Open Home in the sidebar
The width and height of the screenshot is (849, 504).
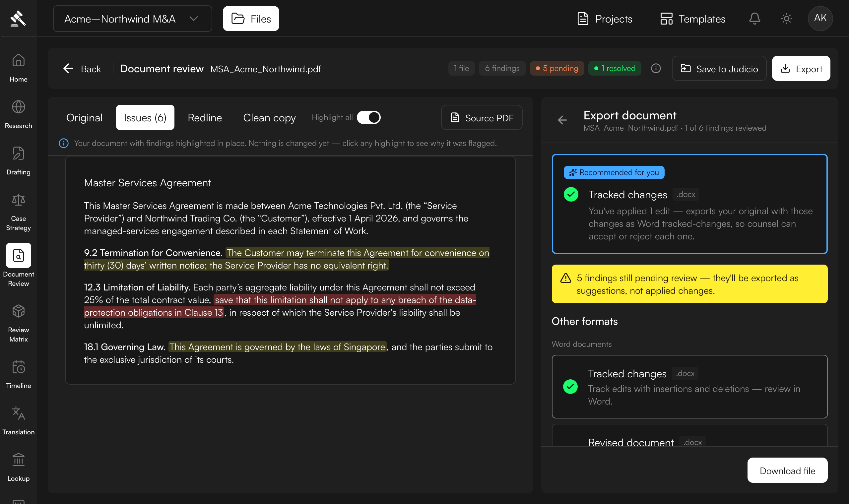pyautogui.click(x=18, y=68)
